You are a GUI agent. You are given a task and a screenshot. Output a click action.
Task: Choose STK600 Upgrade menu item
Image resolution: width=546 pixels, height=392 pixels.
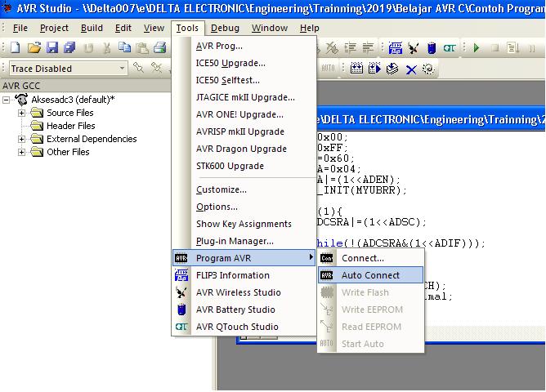tap(230, 166)
